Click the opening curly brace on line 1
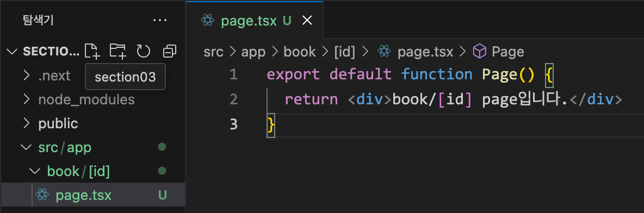 [549, 76]
